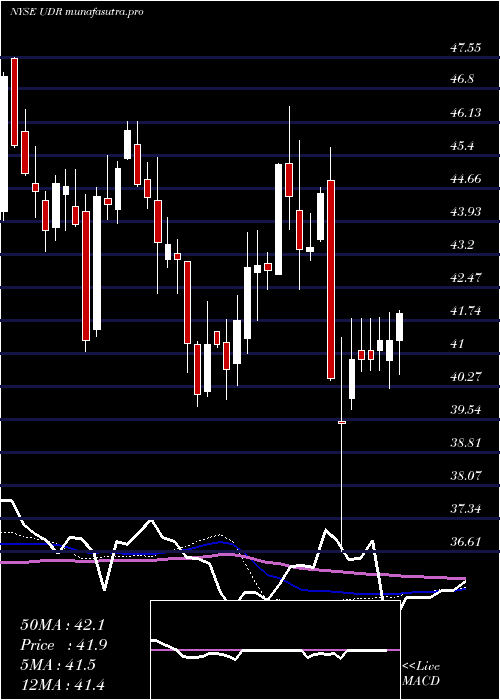Click the 36.61 price axis label
500x700 pixels.
(x=466, y=542)
